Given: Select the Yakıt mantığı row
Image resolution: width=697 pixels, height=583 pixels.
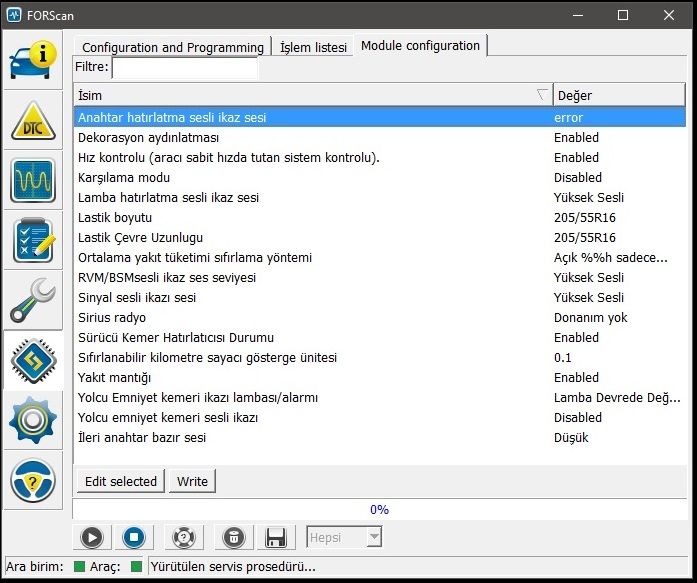Looking at the screenshot, I should 380,377.
